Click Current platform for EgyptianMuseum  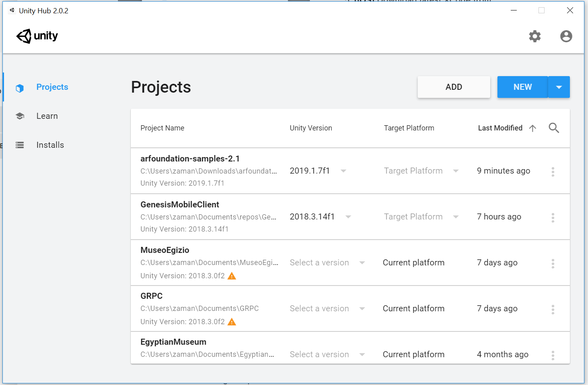(x=413, y=354)
